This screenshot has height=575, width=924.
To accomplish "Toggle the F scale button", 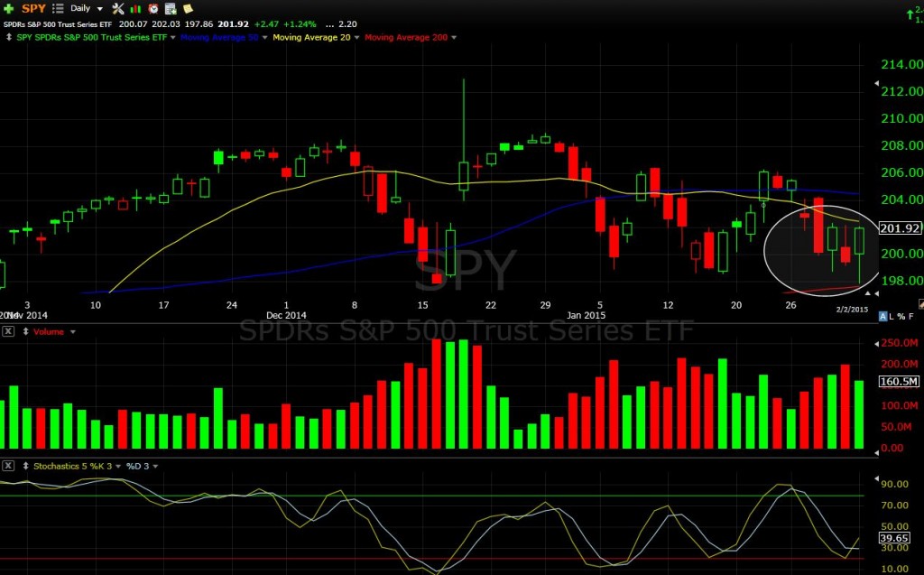I will (911, 317).
